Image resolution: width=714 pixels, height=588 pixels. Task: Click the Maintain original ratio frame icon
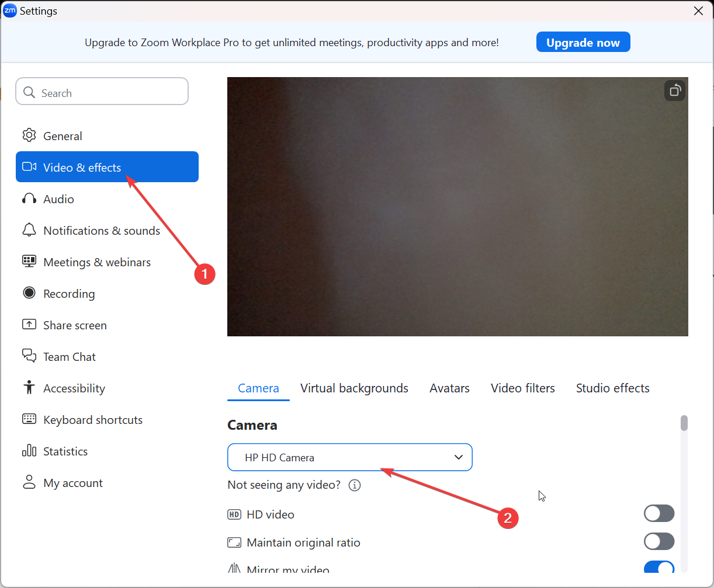234,542
